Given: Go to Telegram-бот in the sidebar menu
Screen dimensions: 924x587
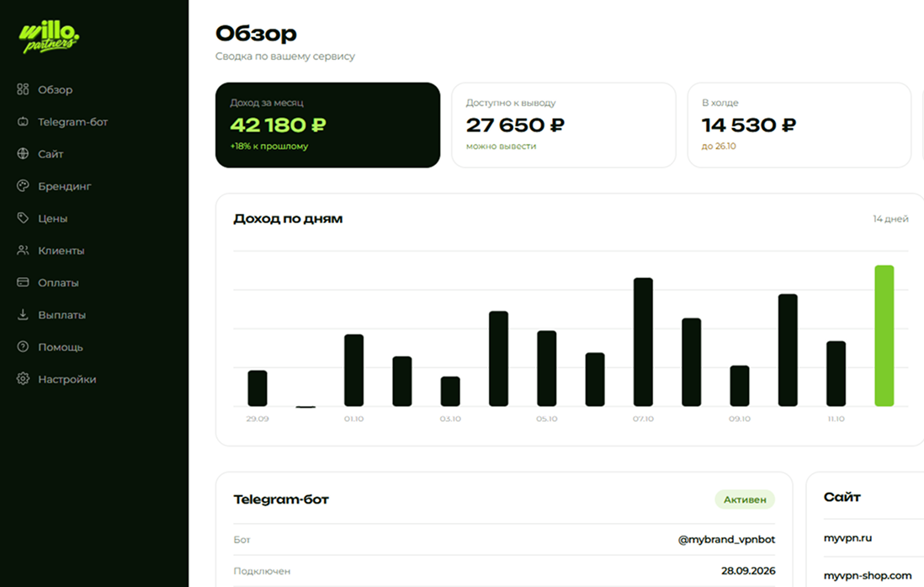Looking at the screenshot, I should tap(73, 122).
